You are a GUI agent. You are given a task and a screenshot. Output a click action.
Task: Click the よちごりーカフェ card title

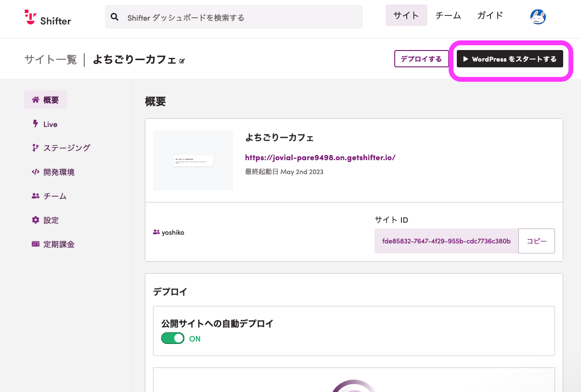(279, 138)
